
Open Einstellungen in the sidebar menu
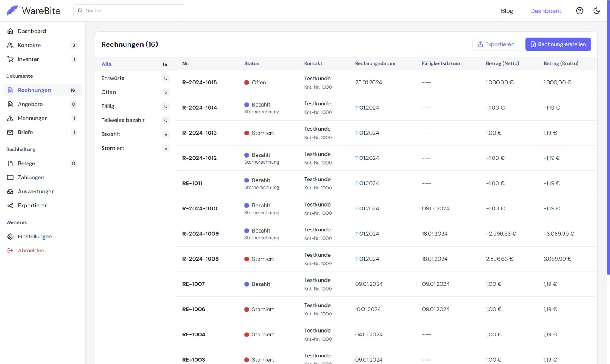(x=42, y=236)
